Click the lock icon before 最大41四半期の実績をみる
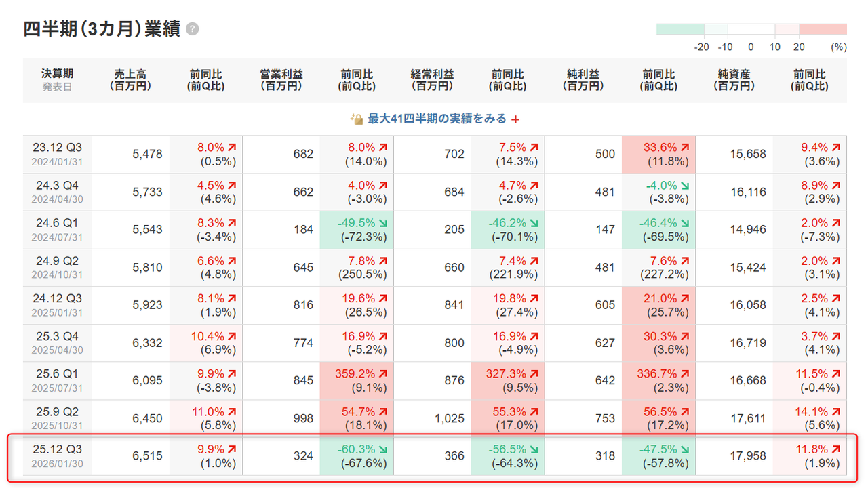The image size is (868, 488). tap(357, 119)
